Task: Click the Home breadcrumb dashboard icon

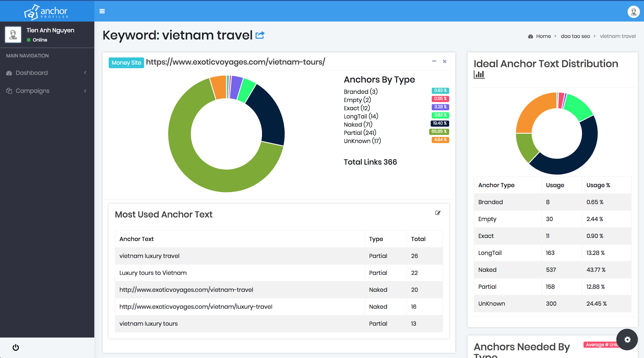Action: (530, 36)
